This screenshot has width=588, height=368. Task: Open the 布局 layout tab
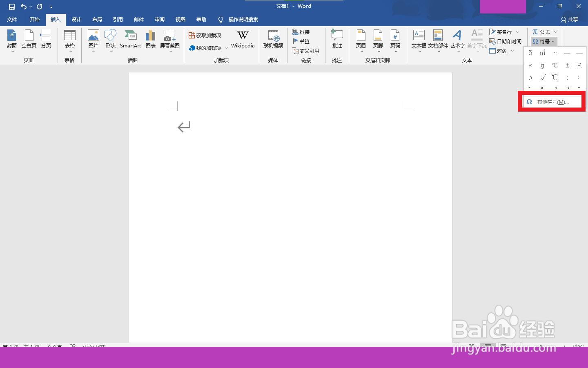pos(97,19)
